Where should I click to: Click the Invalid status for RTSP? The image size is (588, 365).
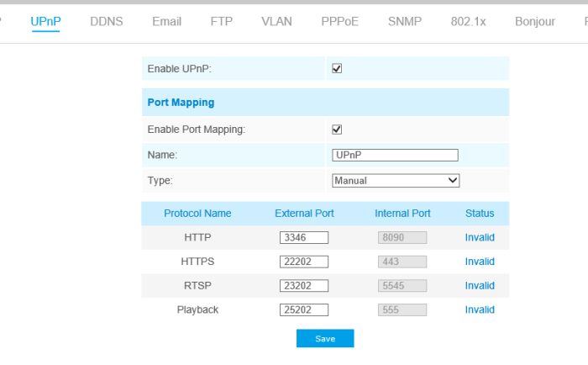(480, 285)
